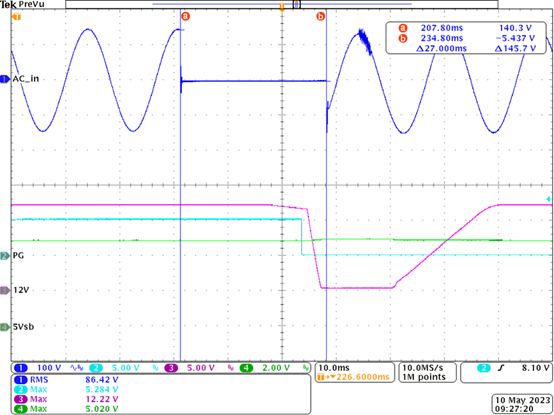This screenshot has height=415, width=554.
Task: Select cursor a marker at top of graticule
Action: click(185, 16)
